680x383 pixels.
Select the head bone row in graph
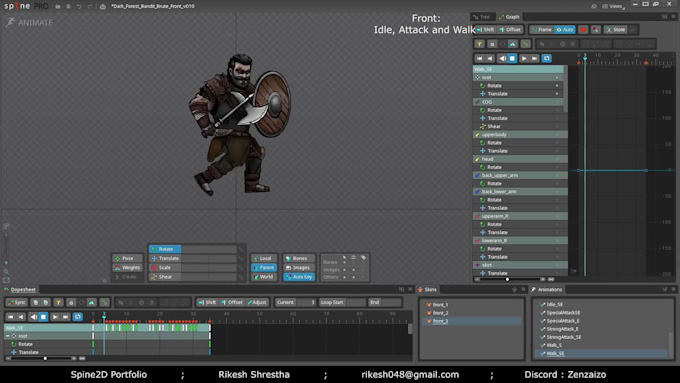coord(520,159)
